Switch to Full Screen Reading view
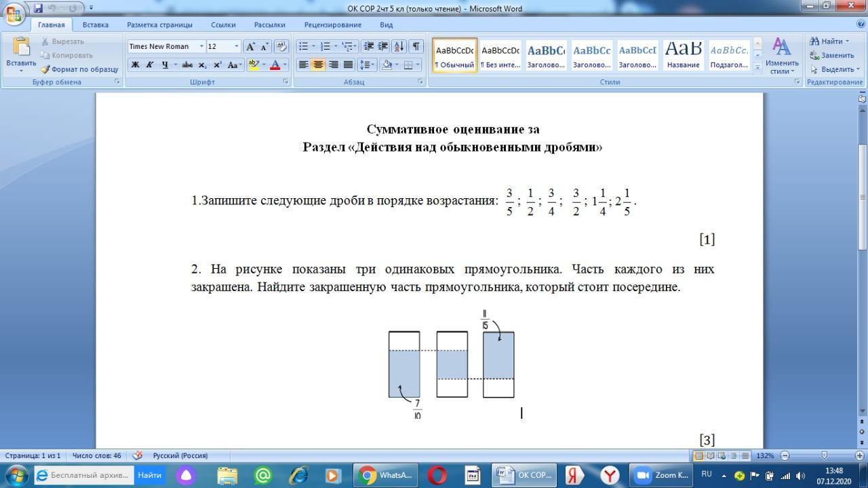Screen dimensions: 868x488 [710, 455]
